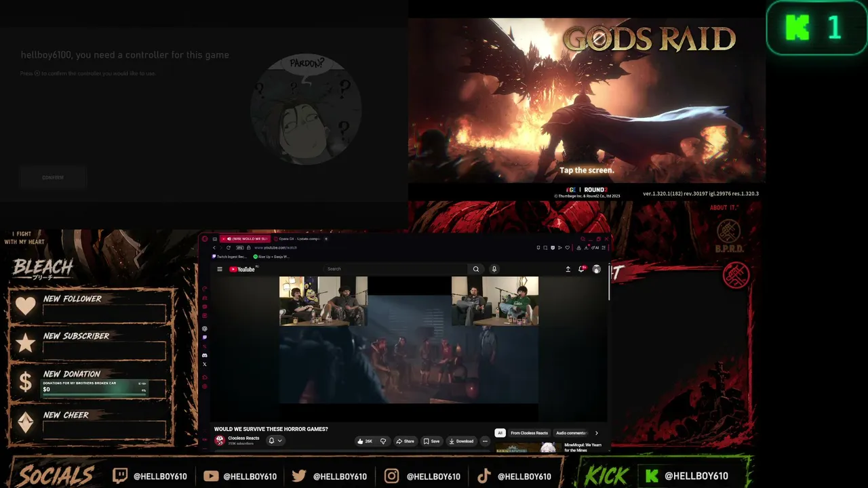
Task: Go back with the browser back arrow
Action: point(215,247)
